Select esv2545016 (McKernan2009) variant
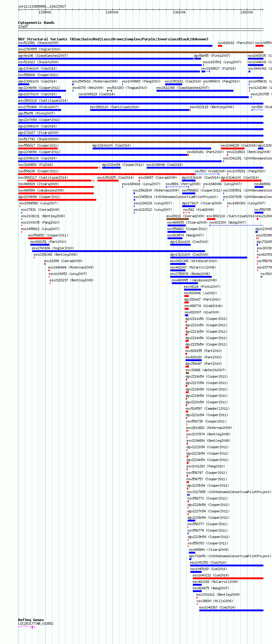272x644 pixels. (x=95, y=81)
